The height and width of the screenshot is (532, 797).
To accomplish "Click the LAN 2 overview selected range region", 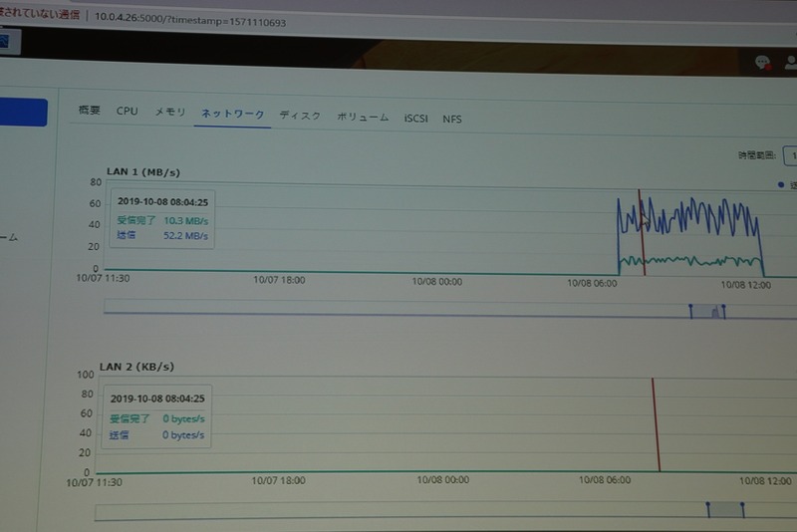I will (725, 510).
